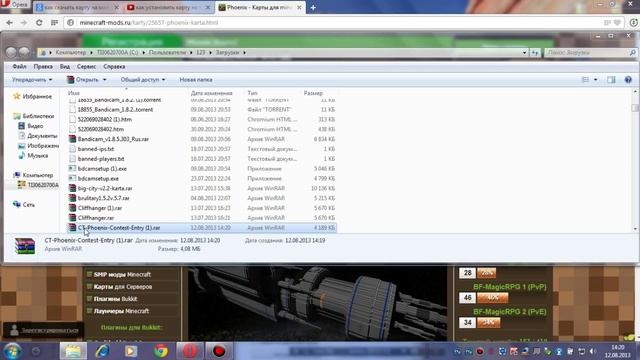The image size is (640, 360).
Task: Go forward in Opera browser
Action: pyautogui.click(x=24, y=22)
